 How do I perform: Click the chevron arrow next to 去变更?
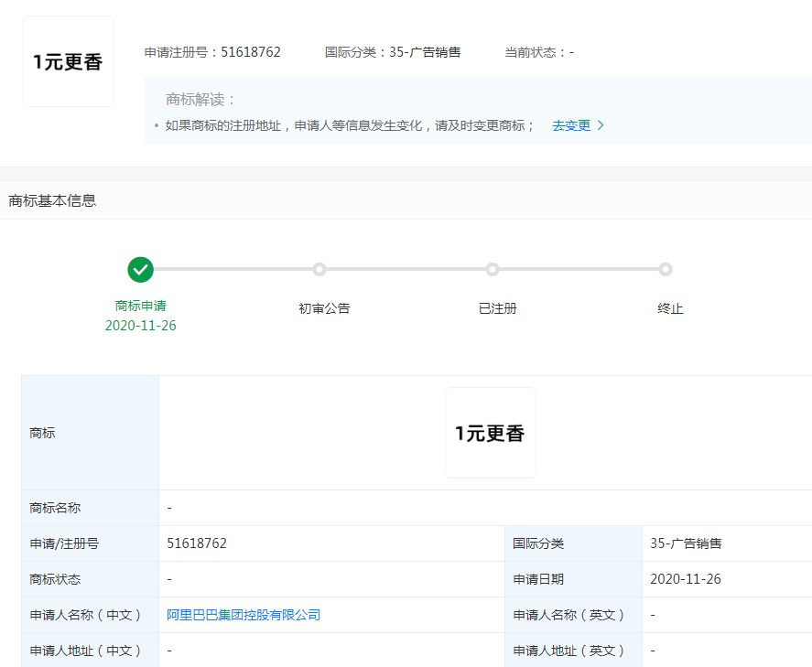(601, 125)
